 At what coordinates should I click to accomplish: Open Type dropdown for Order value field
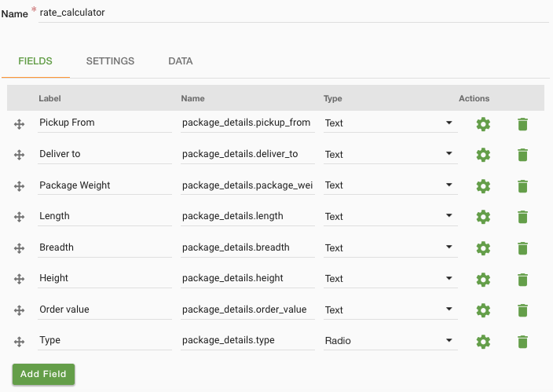tap(390, 310)
